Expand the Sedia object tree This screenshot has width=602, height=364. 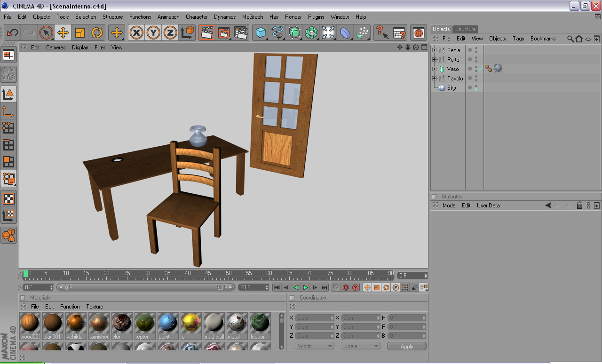435,50
